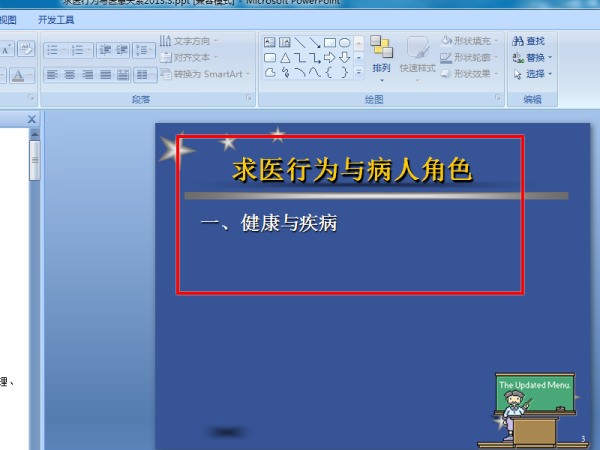Open the 绘图 drawing dialog launcher
Image resolution: width=600 pixels, height=450 pixels.
click(x=497, y=97)
